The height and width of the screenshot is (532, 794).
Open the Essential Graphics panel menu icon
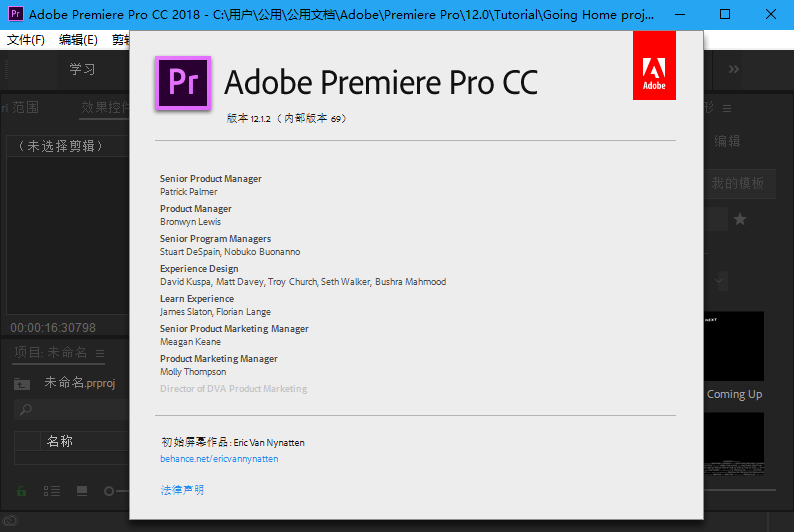[727, 108]
